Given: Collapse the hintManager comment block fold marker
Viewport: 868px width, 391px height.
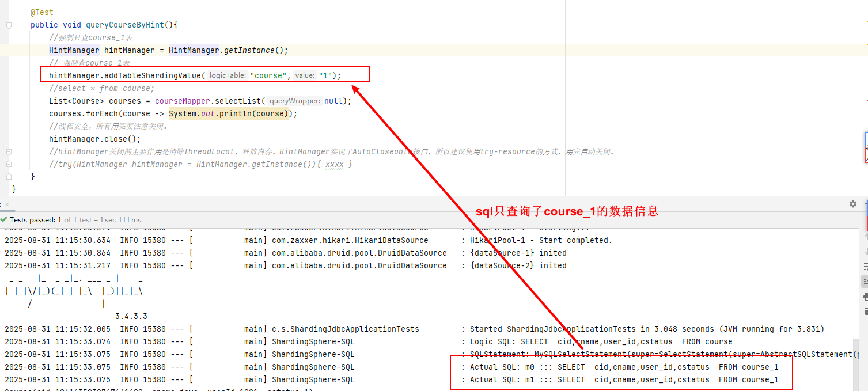Looking at the screenshot, I should (x=9, y=152).
